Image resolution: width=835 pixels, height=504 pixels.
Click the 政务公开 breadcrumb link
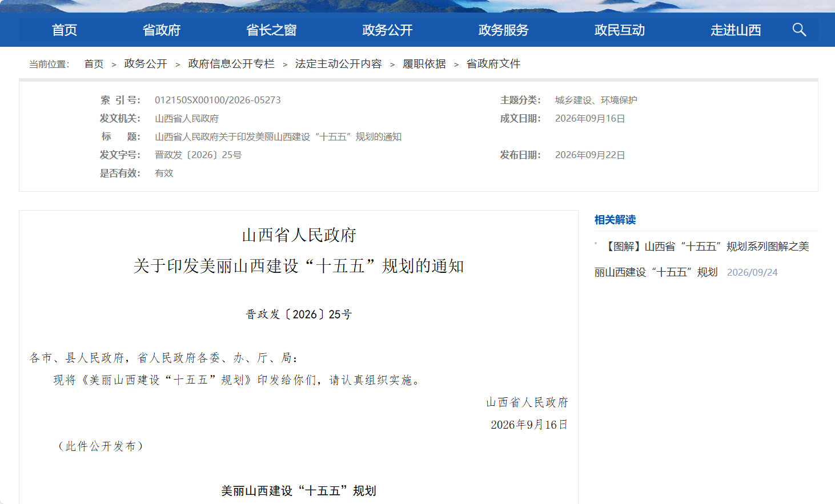point(146,64)
